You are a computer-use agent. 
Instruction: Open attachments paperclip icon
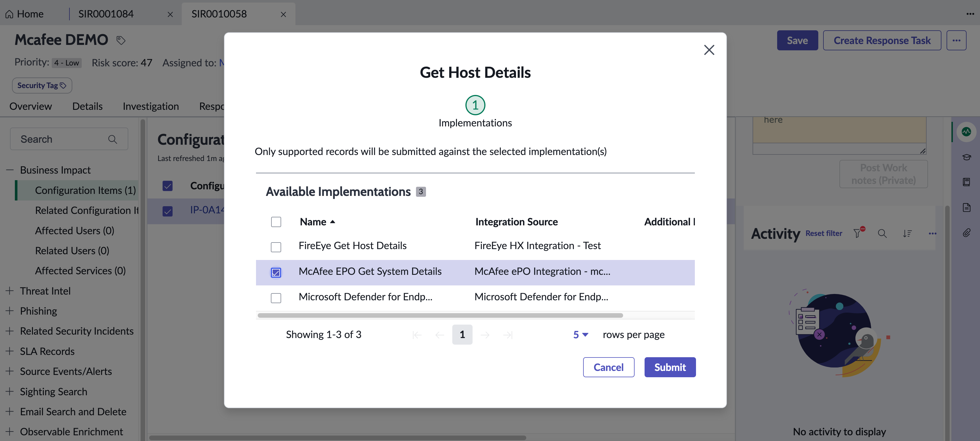pyautogui.click(x=966, y=233)
